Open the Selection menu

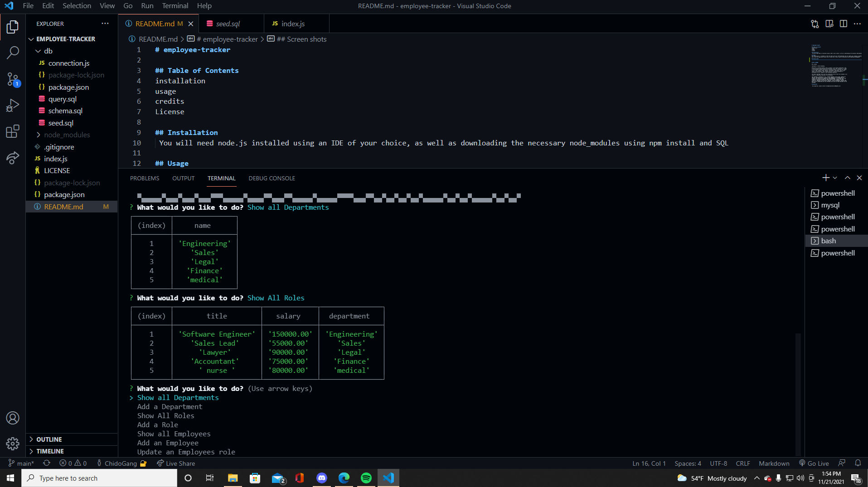tap(77, 5)
